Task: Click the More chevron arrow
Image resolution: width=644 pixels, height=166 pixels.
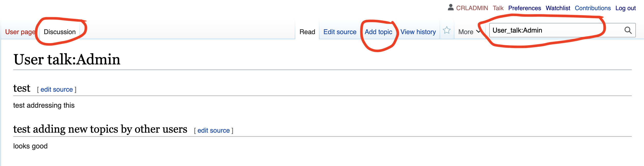Action: pyautogui.click(x=478, y=32)
